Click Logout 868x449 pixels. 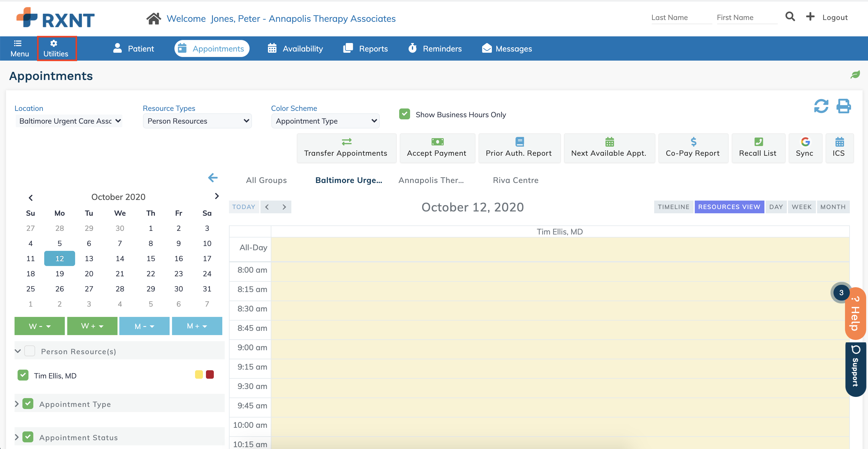pyautogui.click(x=835, y=17)
